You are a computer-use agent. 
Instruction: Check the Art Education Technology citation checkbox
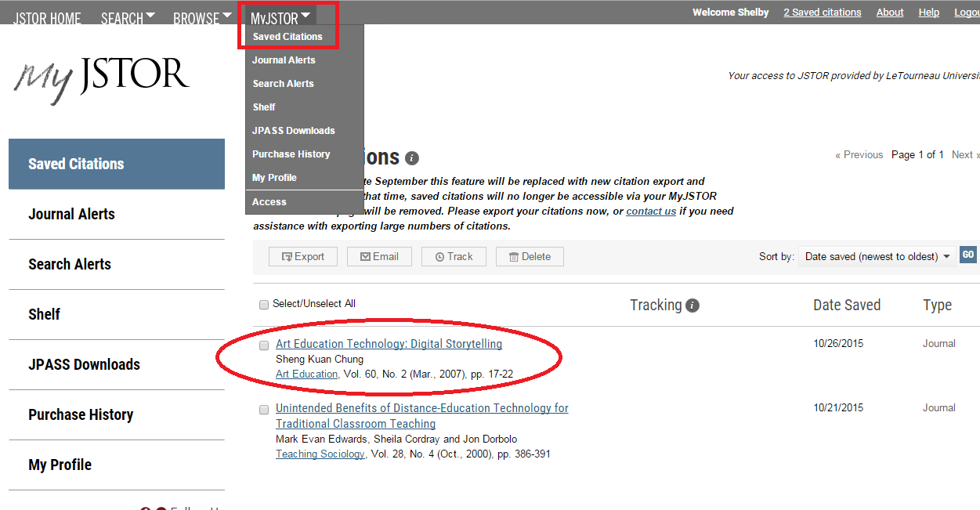tap(264, 345)
